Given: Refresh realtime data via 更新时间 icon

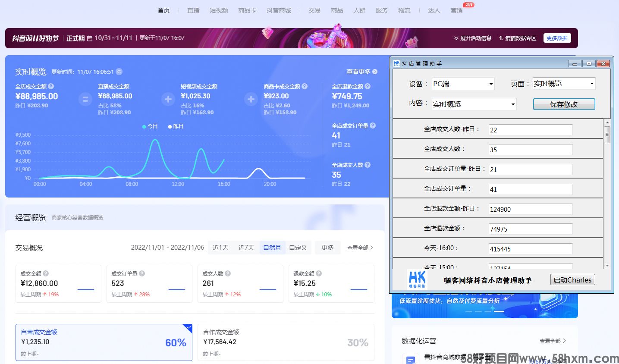Looking at the screenshot, I should click(x=119, y=72).
